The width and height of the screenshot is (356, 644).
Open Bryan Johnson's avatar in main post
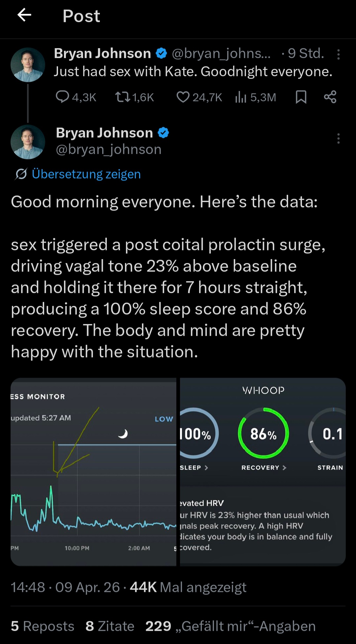[x=28, y=142]
